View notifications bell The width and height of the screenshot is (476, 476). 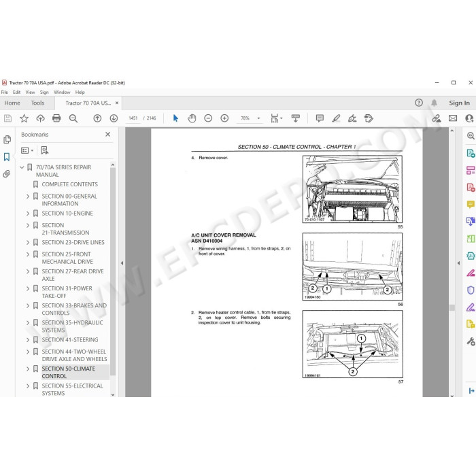pyautogui.click(x=435, y=103)
